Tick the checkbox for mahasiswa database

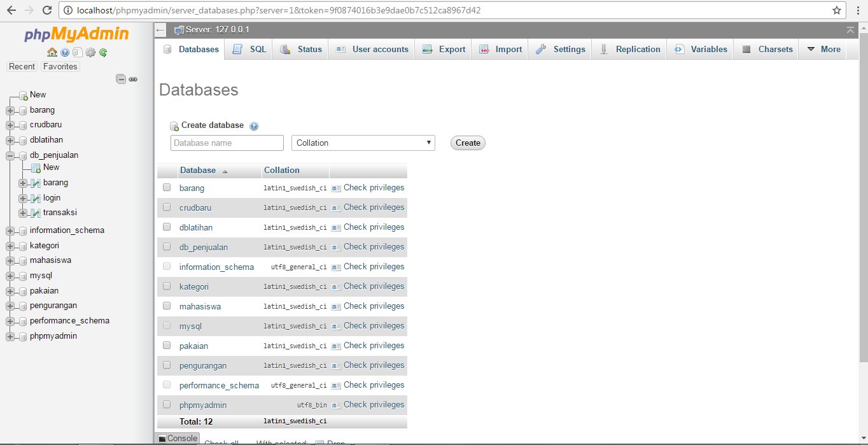point(167,306)
